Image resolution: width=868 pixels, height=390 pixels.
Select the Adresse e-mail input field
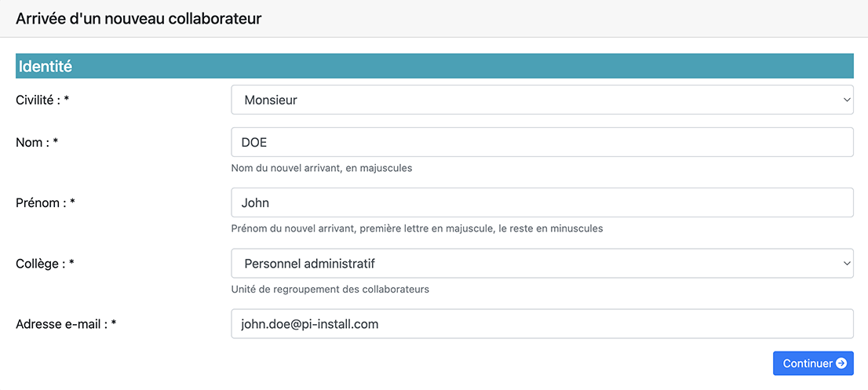[x=542, y=323]
